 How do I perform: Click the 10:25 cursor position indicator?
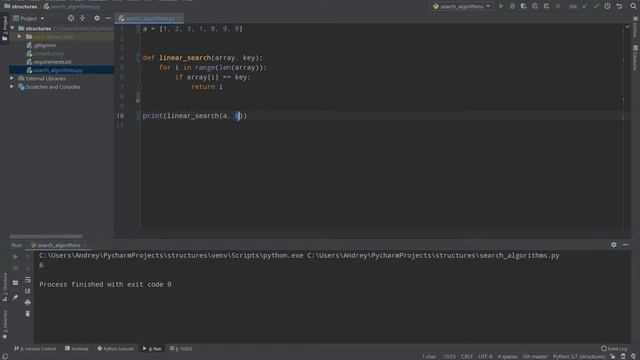coord(449,357)
